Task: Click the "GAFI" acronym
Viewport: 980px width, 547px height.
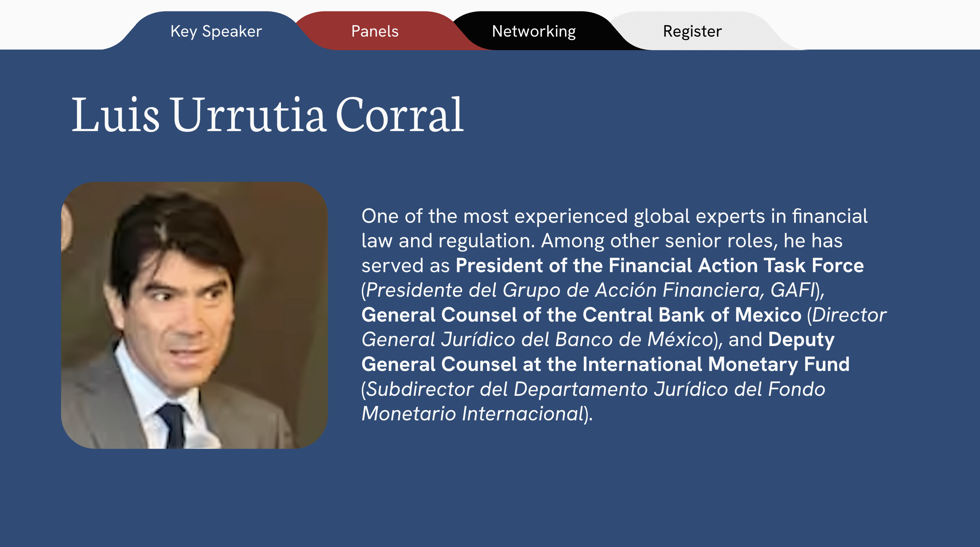Action: [x=793, y=290]
